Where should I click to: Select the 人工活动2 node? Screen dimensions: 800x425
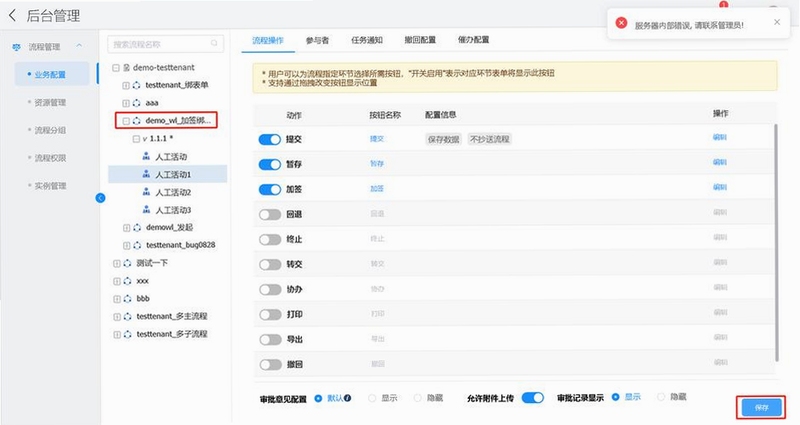(173, 192)
